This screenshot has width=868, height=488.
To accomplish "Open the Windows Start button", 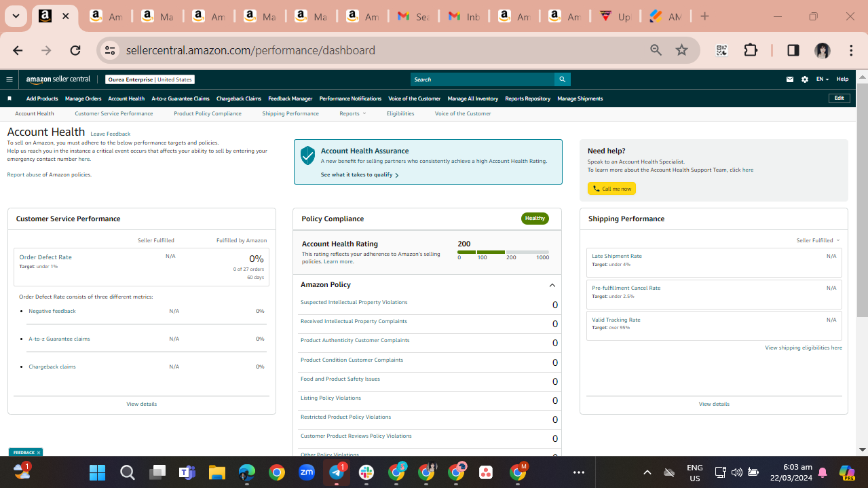I will [97, 472].
